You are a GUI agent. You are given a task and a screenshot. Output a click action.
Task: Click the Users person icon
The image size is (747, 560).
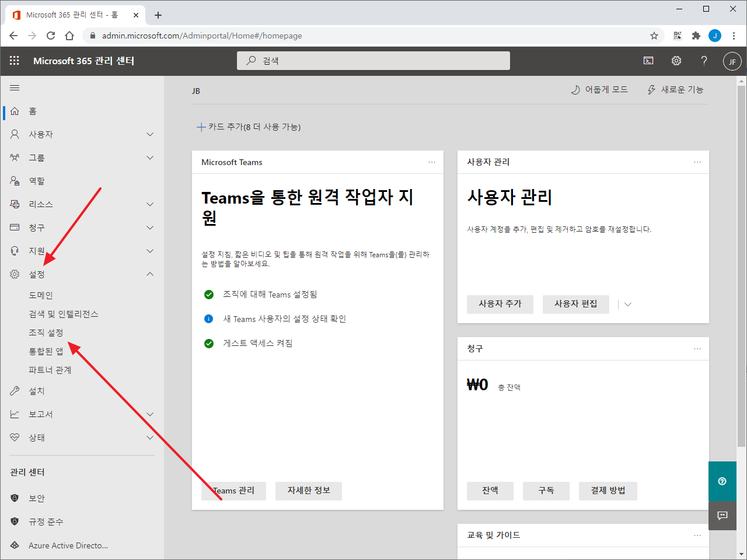(x=15, y=134)
